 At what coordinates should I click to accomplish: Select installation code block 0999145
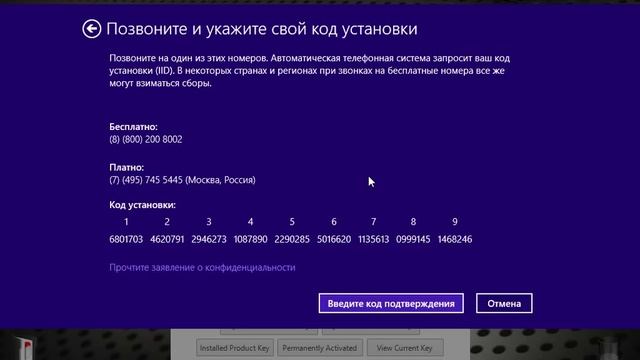pyautogui.click(x=413, y=239)
